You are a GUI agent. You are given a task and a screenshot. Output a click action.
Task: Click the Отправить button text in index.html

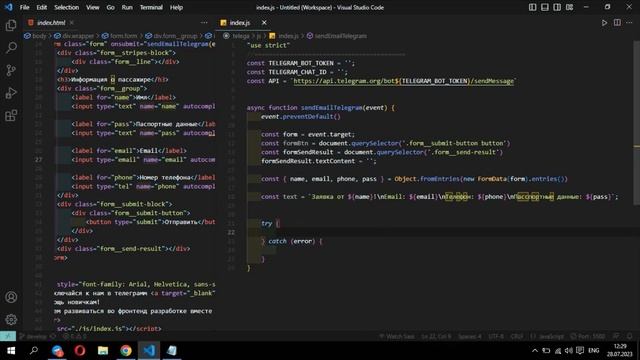point(181,222)
